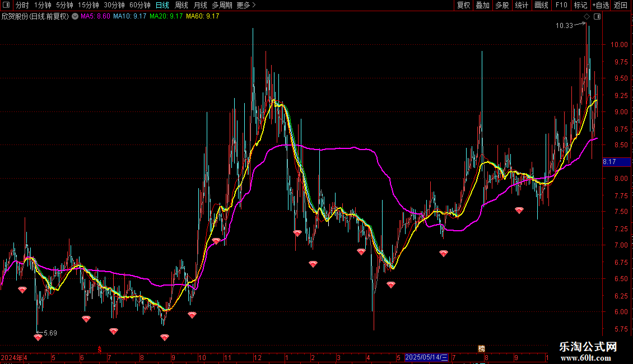Click the MA5 magenta legend label

(x=95, y=16)
